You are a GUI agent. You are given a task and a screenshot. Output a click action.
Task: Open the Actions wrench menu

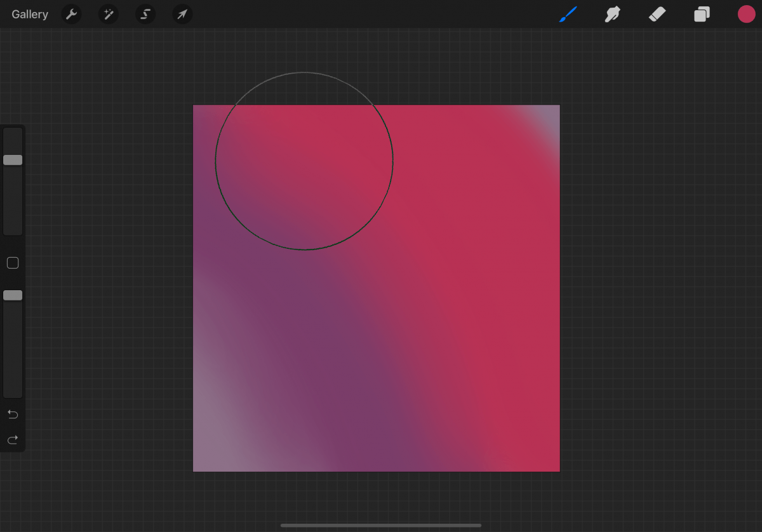click(70, 14)
